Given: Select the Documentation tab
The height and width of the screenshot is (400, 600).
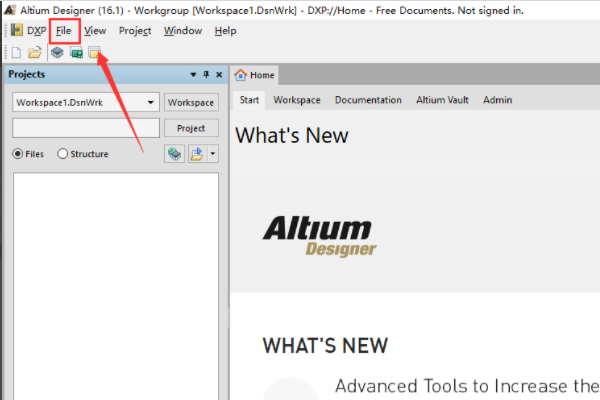Looking at the screenshot, I should click(368, 100).
